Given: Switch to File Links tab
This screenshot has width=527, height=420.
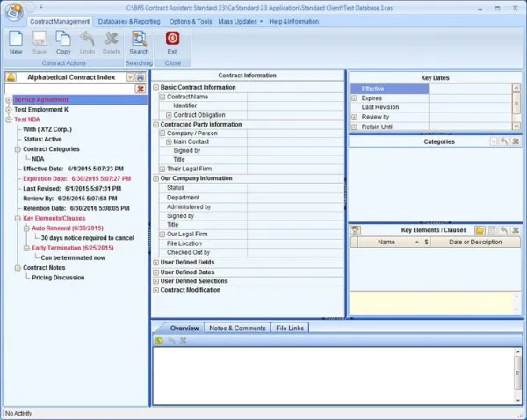Looking at the screenshot, I should pyautogui.click(x=290, y=329).
